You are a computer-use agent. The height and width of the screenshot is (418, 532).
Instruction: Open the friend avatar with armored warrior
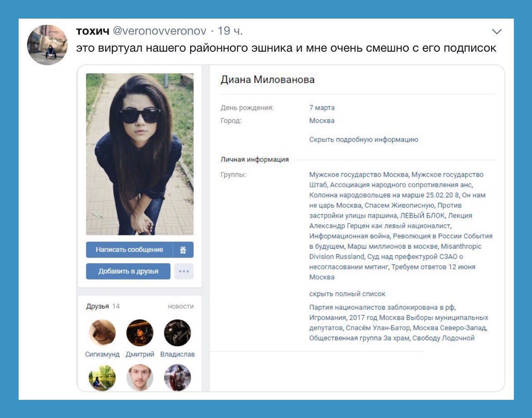[177, 378]
